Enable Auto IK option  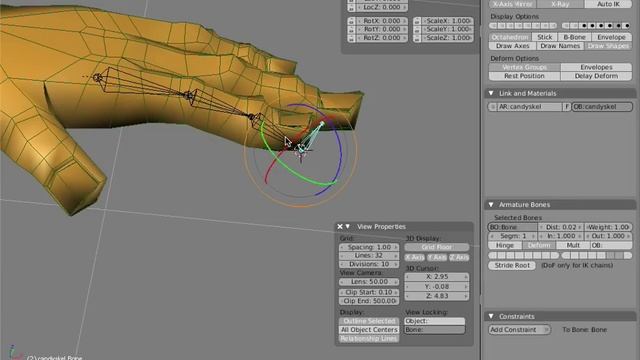pyautogui.click(x=608, y=4)
